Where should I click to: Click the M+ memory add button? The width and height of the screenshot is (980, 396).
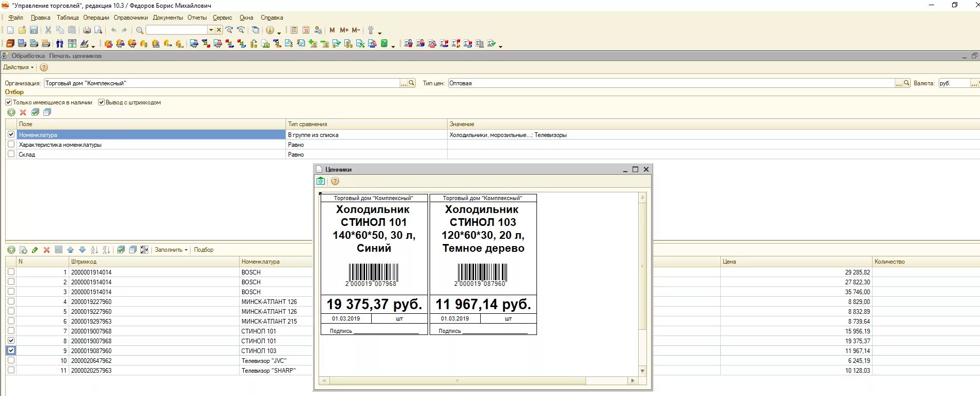point(344,31)
